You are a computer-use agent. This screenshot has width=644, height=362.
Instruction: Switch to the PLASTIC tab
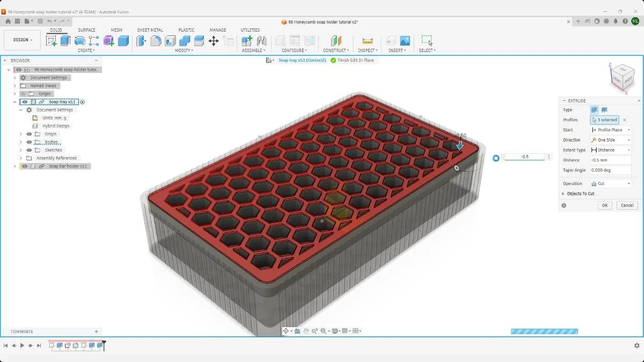point(186,30)
